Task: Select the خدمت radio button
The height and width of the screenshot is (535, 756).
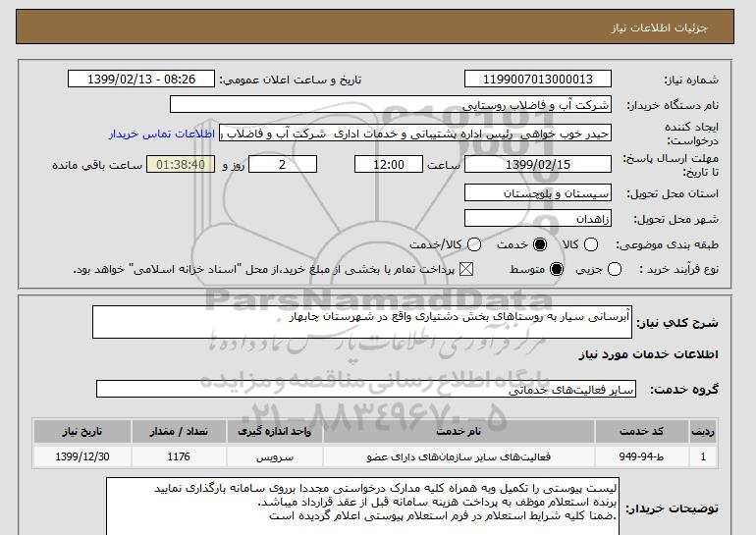Action: (540, 244)
